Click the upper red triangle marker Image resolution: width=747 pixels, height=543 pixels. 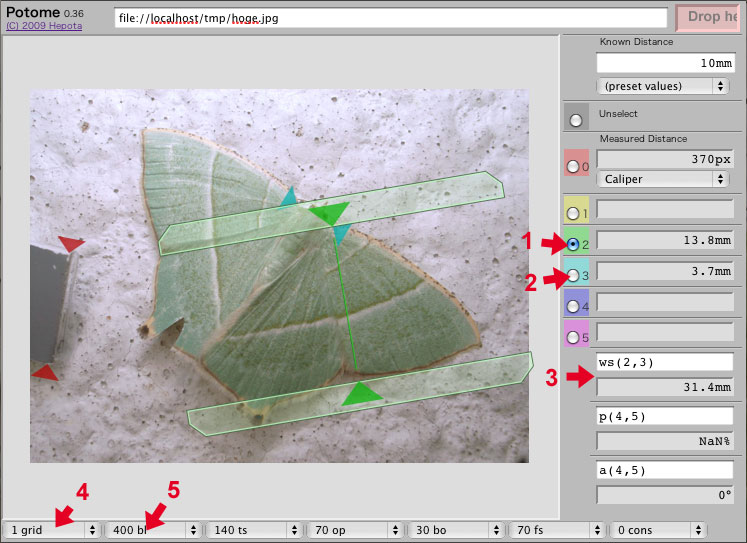[x=71, y=244]
